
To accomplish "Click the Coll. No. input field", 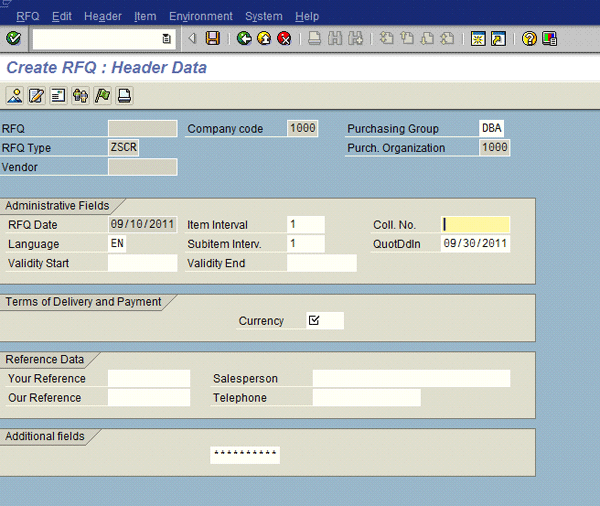I will tap(475, 225).
